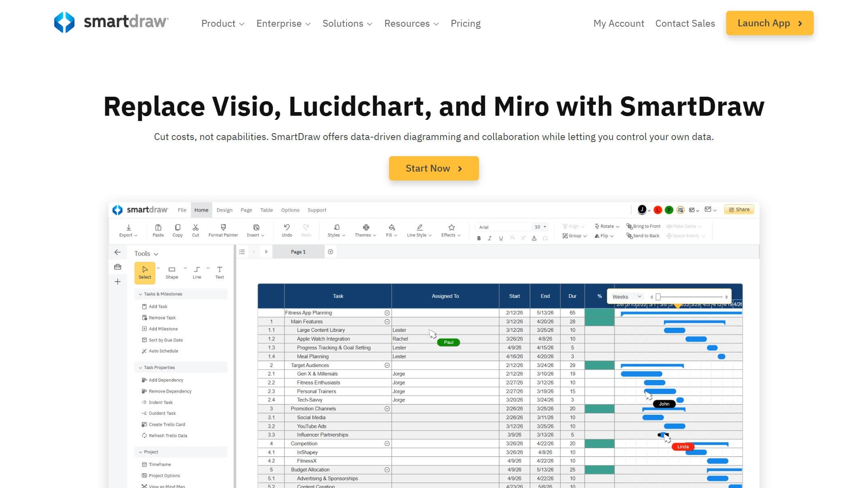Collapse the Promotion Channels task group
Screen dimensions: 868x488
click(x=387, y=409)
